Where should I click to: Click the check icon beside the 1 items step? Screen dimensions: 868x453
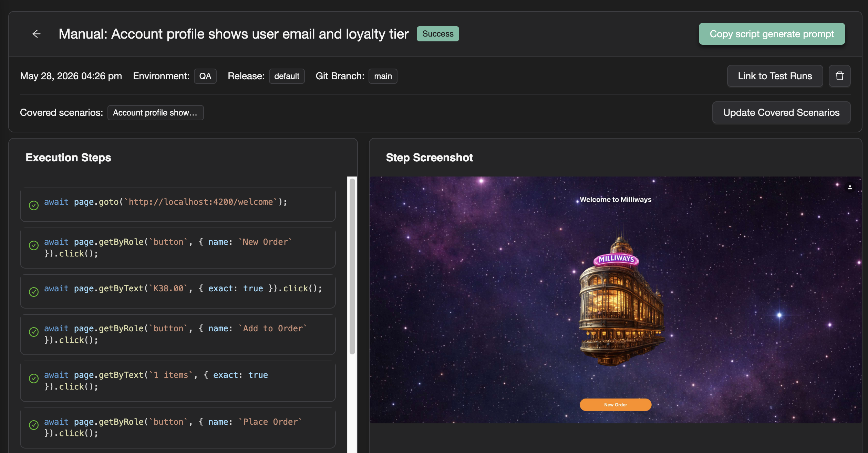click(x=34, y=379)
